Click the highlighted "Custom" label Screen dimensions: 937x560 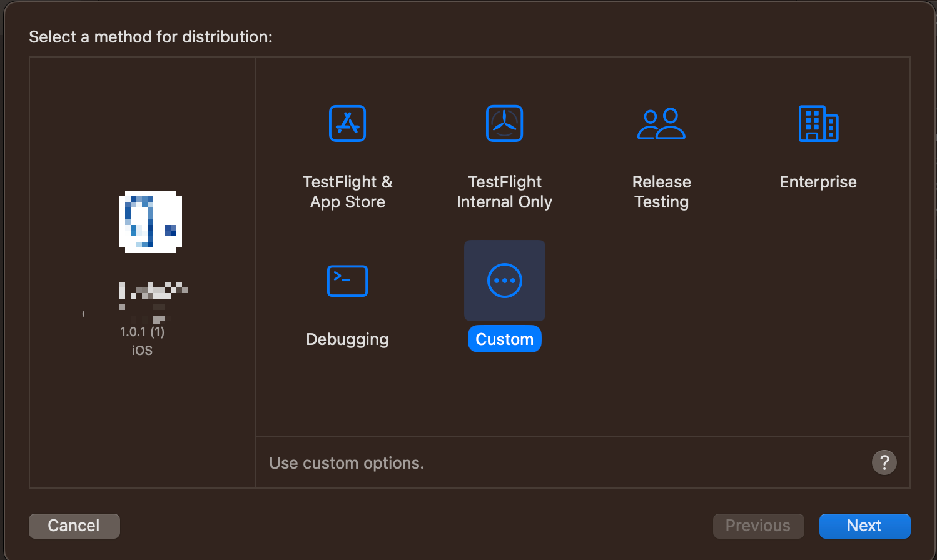(504, 339)
